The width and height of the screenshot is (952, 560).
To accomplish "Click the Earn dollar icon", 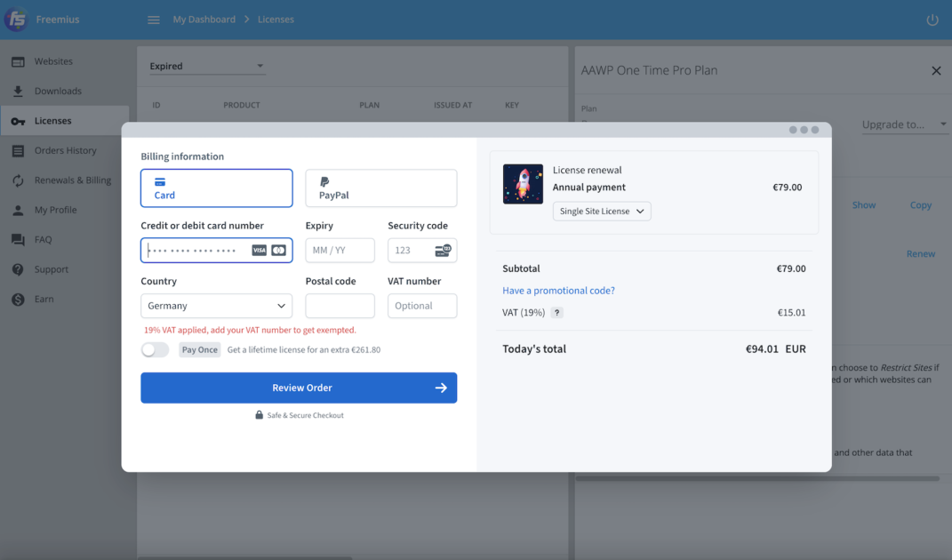I will (18, 299).
